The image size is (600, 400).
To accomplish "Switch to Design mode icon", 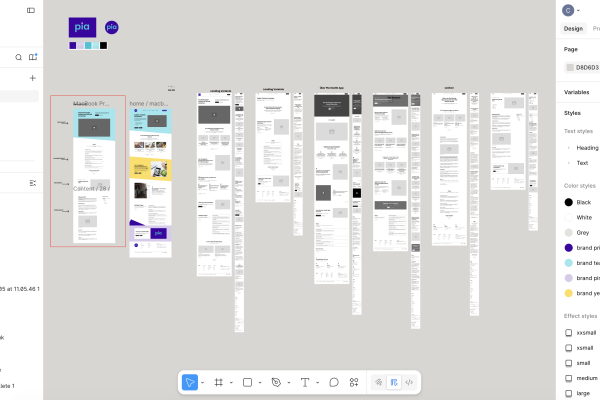I will (x=394, y=382).
